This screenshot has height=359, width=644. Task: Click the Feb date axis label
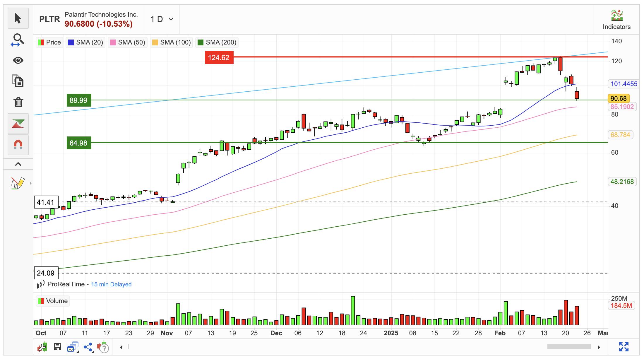500,333
